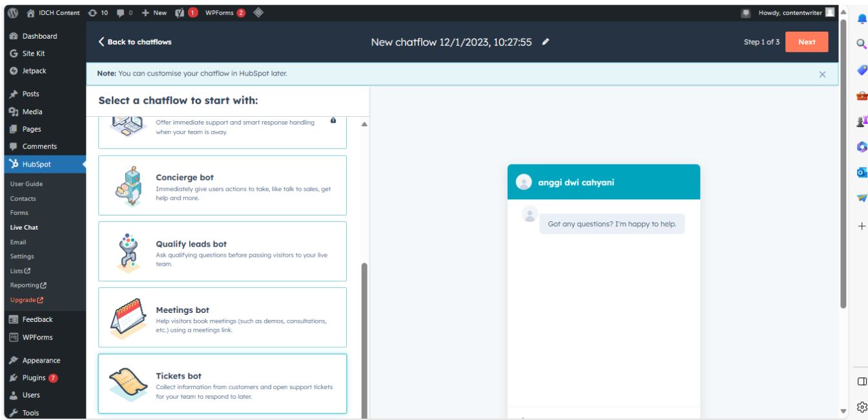Viewport: 868px width, 420px height.
Task: Open the Outlook icon in browser sidebar
Action: click(861, 173)
